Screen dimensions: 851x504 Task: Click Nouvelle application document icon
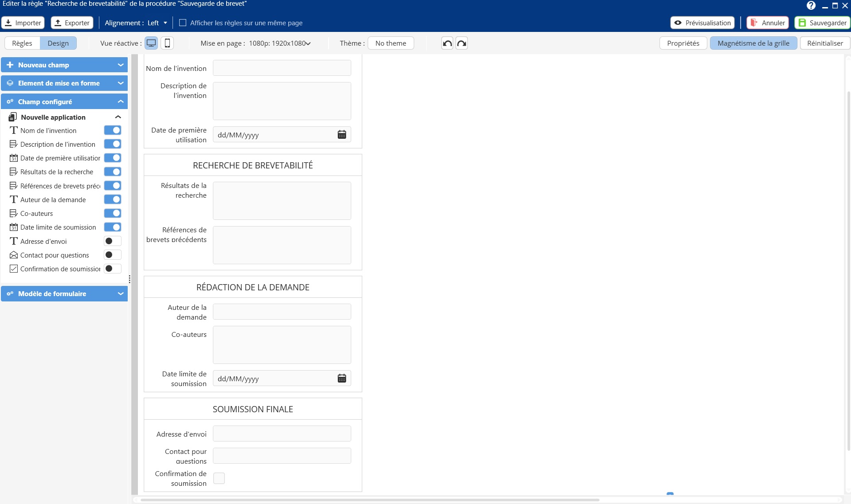[x=13, y=117]
